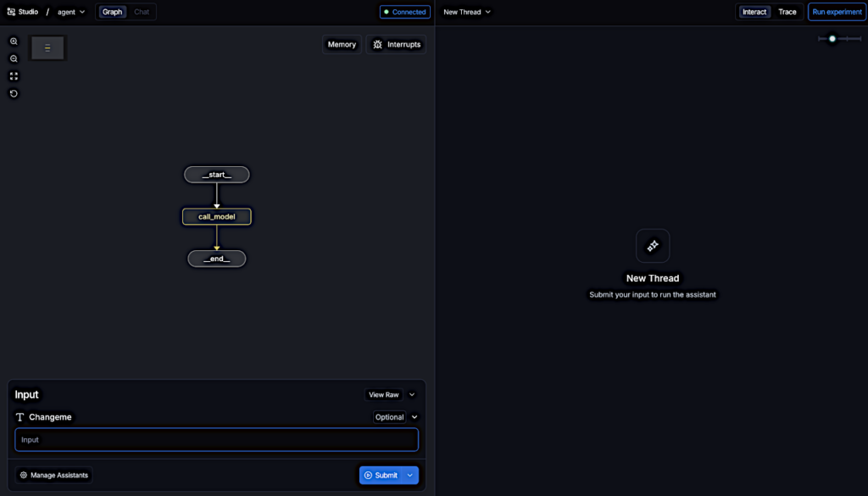Open the Memory panel button

(x=342, y=44)
